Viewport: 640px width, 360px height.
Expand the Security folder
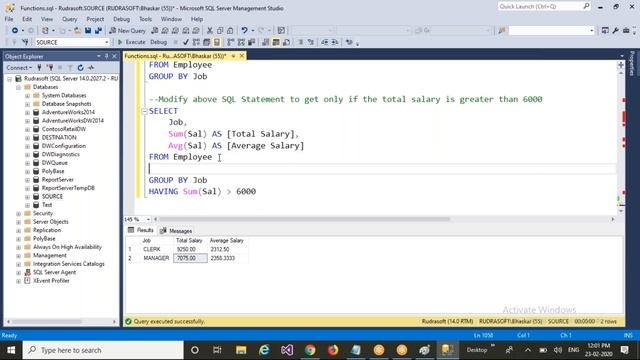[18, 213]
